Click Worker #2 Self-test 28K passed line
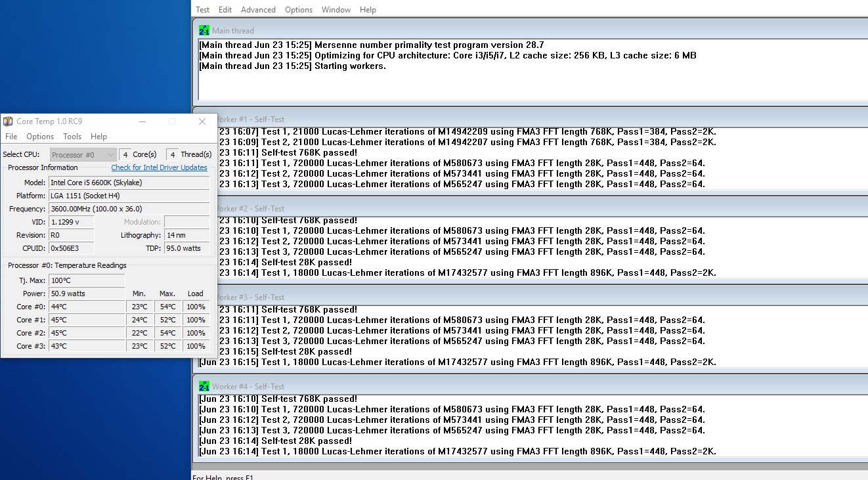868x480 pixels. [x=284, y=262]
